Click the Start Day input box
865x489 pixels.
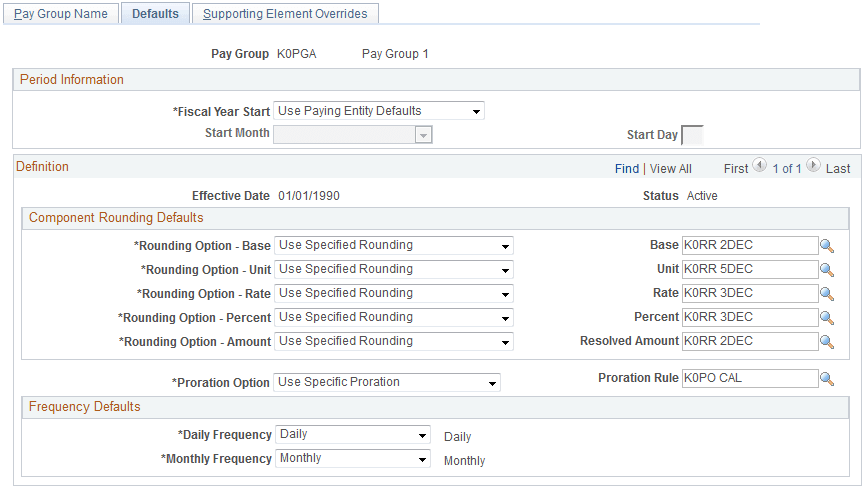coord(692,135)
